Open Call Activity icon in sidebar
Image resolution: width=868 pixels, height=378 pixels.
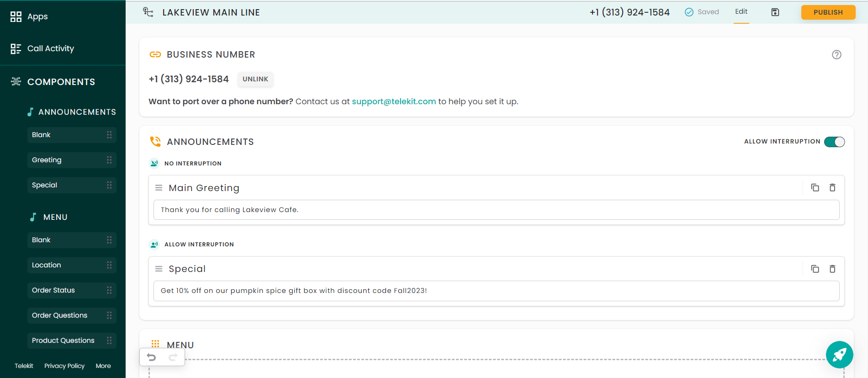[16, 49]
